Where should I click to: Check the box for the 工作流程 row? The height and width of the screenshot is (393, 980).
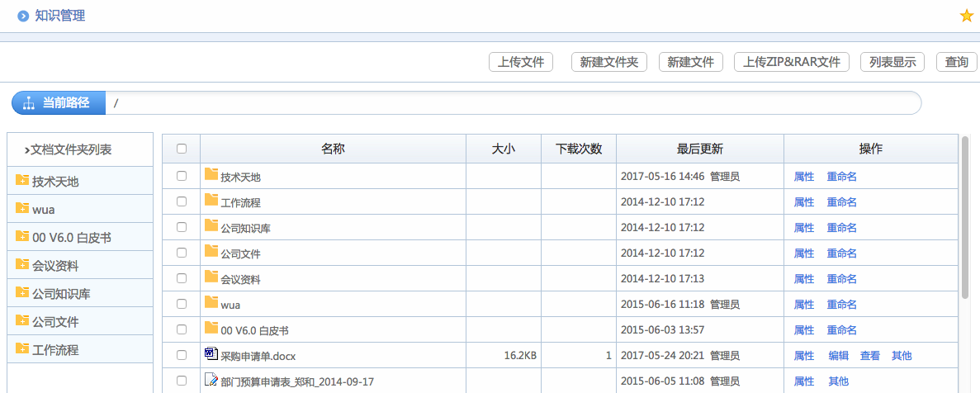182,201
